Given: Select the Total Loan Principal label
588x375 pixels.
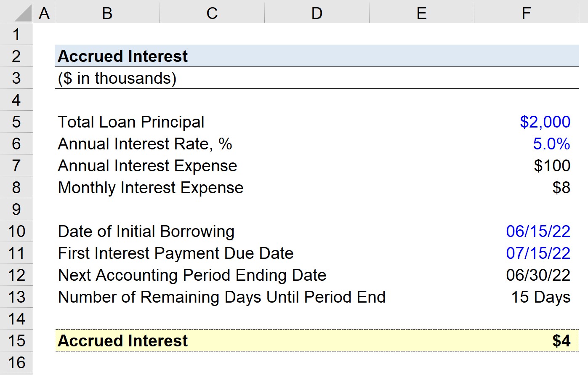Looking at the screenshot, I should click(131, 122).
